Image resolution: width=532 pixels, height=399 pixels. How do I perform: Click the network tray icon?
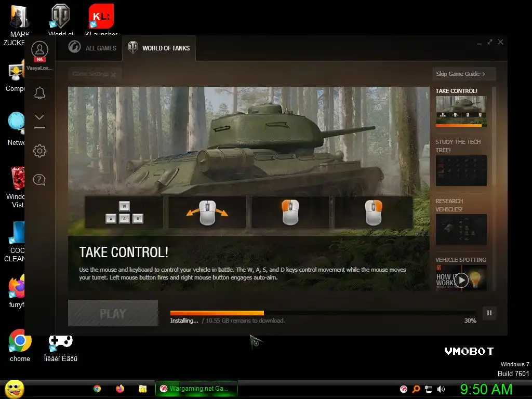point(429,389)
